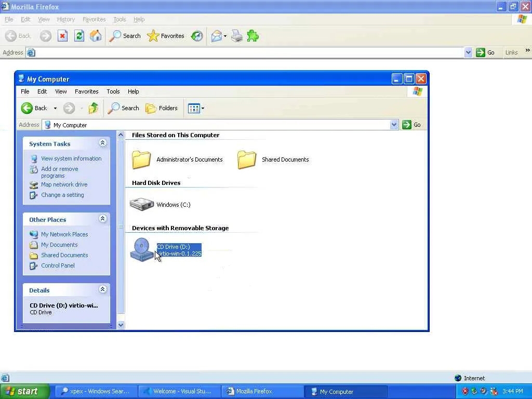Click the Mail envelope icon in browser toolbar
The height and width of the screenshot is (399, 532).
[x=216, y=36]
